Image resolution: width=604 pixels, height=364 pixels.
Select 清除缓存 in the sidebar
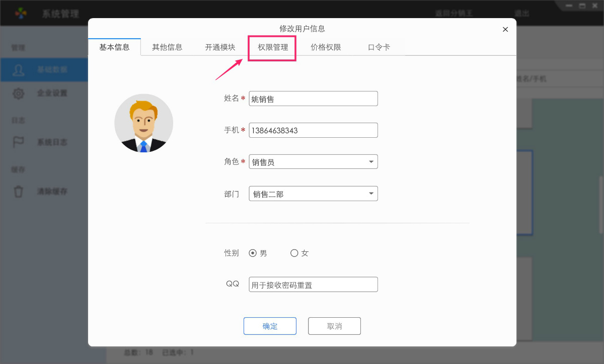pyautogui.click(x=52, y=192)
